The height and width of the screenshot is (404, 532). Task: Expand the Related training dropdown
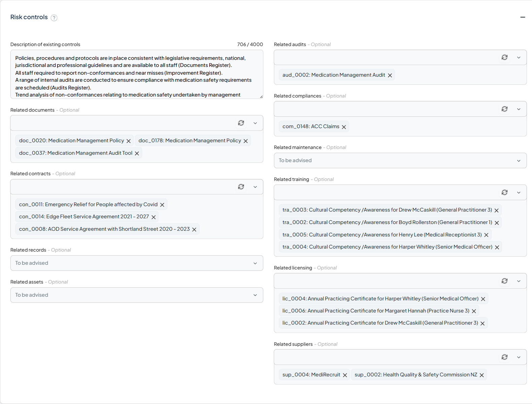pyautogui.click(x=519, y=192)
